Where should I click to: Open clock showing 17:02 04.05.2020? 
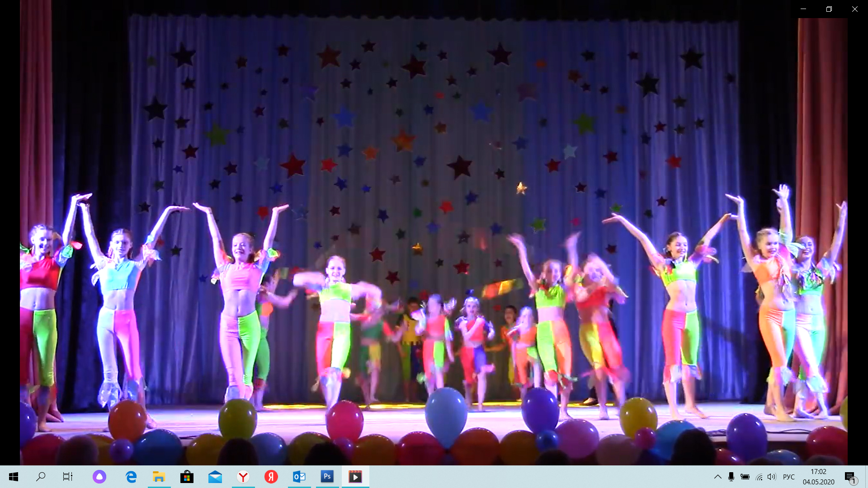(x=819, y=477)
